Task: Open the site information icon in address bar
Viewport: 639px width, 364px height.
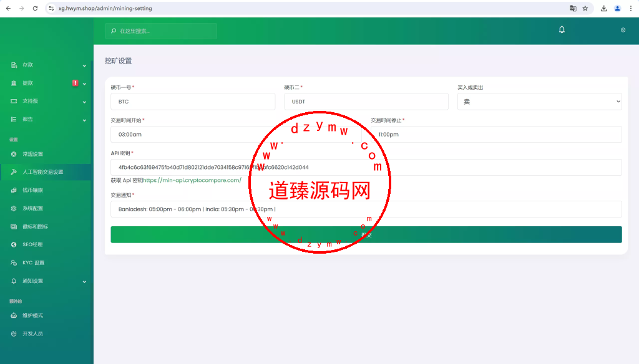Action: point(51,8)
